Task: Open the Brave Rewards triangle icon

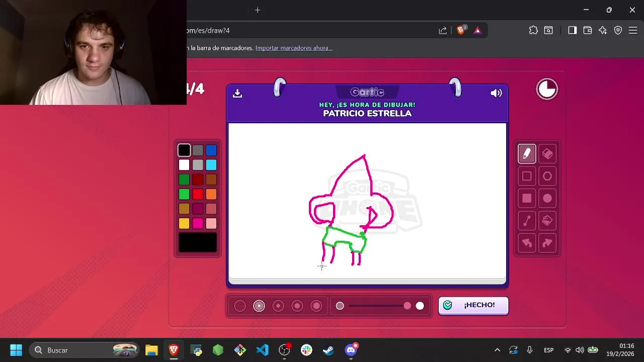Action: 477,30
